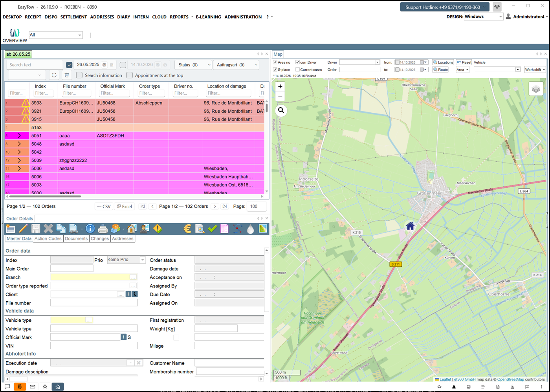
Task: Toggle the curr. Driver checkbox
Action: point(298,62)
